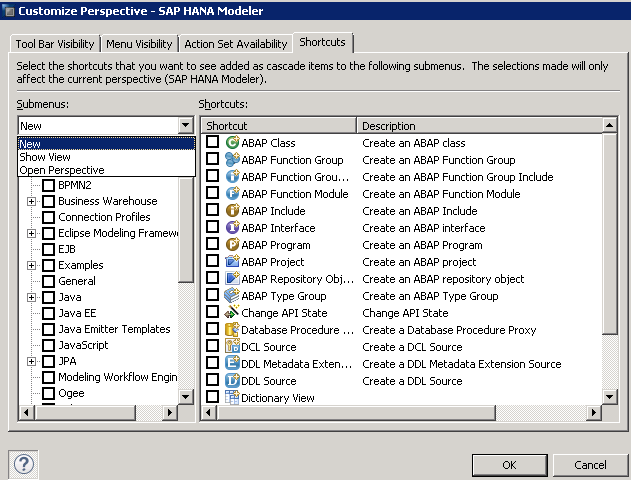Viewport: 631px width, 480px height.
Task: Enable the ABAP Include shortcut checkbox
Action: tap(212, 211)
